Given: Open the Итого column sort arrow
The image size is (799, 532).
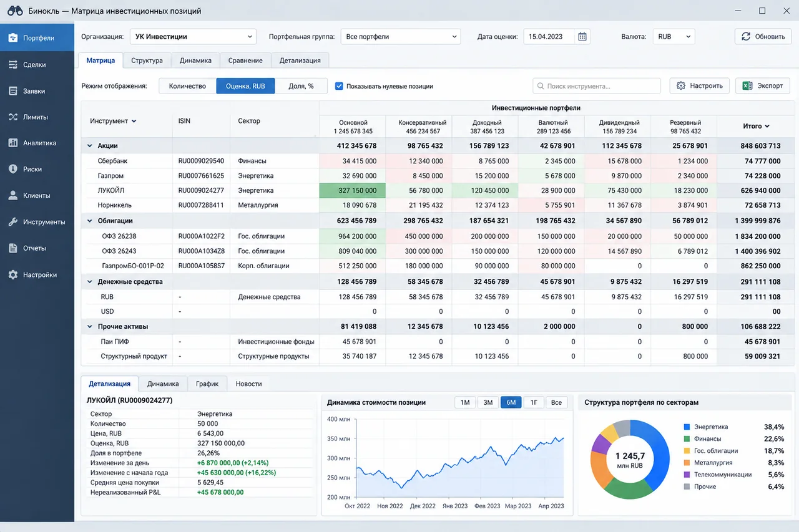Looking at the screenshot, I should 767,127.
